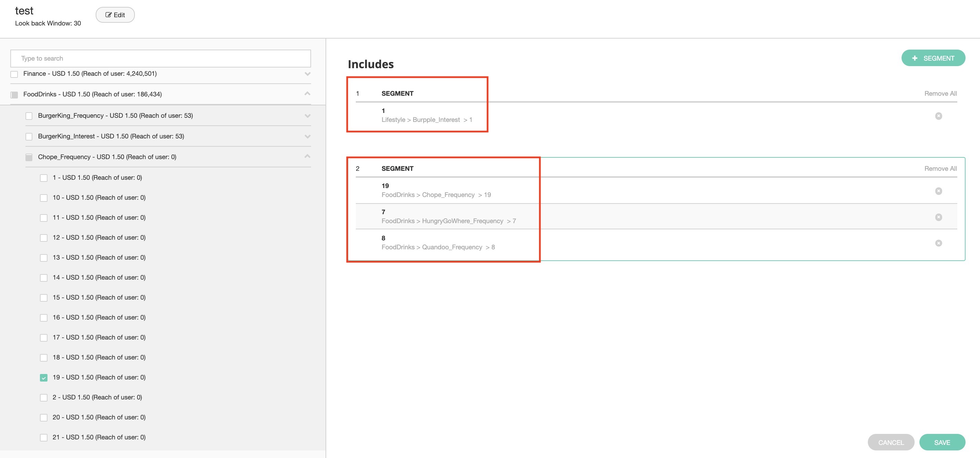Enable the BurgerKing_Frequency checkbox

click(29, 116)
